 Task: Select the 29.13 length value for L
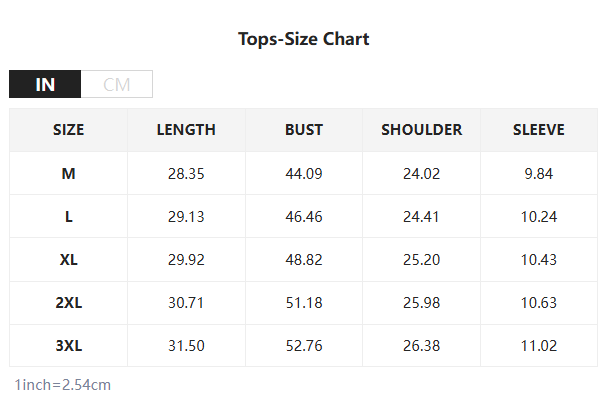(x=186, y=216)
